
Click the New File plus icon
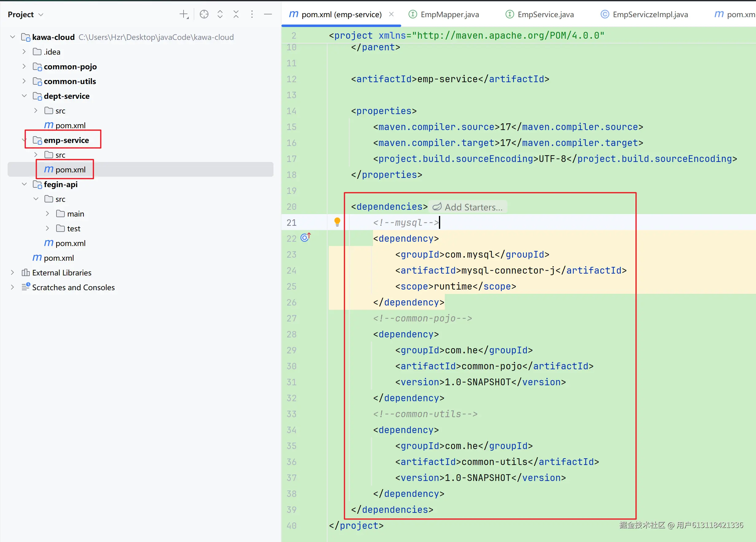click(x=184, y=14)
